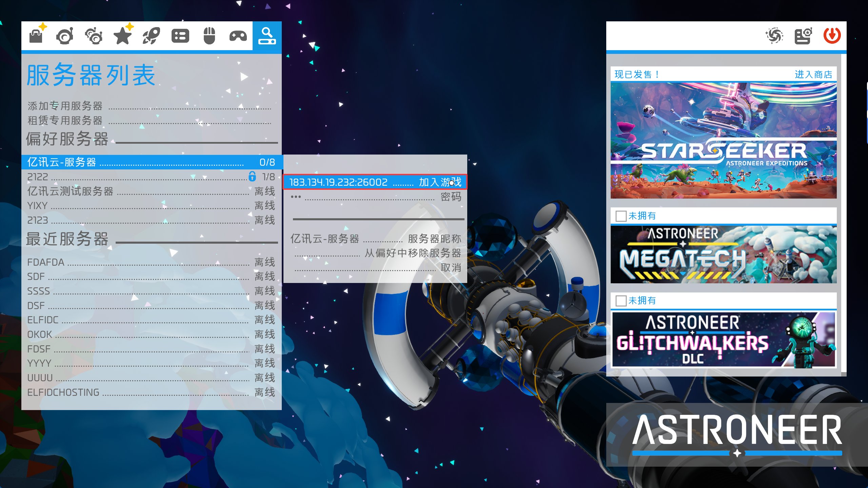Open the options list icon tab
The image size is (868, 488).
(x=180, y=36)
